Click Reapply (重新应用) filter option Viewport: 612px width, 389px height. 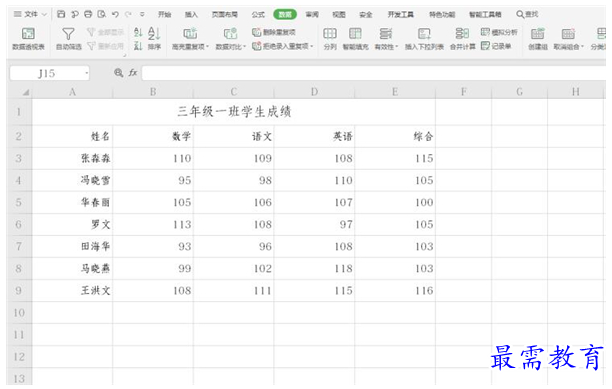(x=105, y=46)
